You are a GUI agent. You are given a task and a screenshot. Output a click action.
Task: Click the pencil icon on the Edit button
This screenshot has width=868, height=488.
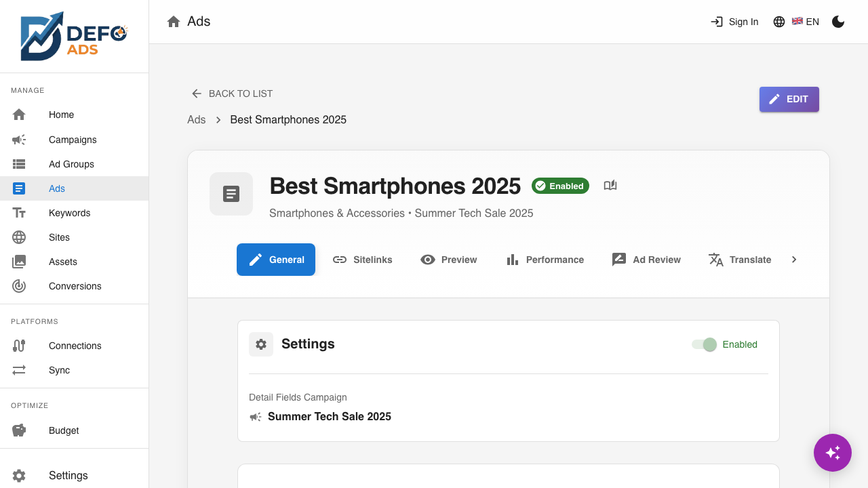774,99
